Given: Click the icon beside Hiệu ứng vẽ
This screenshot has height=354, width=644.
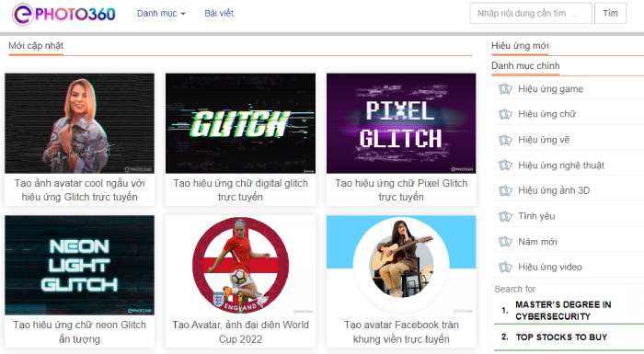Looking at the screenshot, I should click(x=505, y=140).
